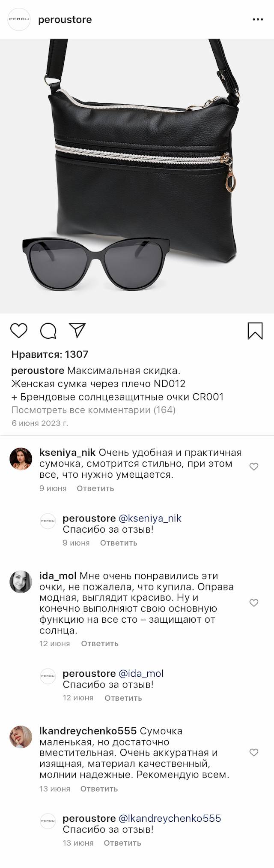Like the post with heart icon
This screenshot has width=274, height=868.
tap(19, 331)
